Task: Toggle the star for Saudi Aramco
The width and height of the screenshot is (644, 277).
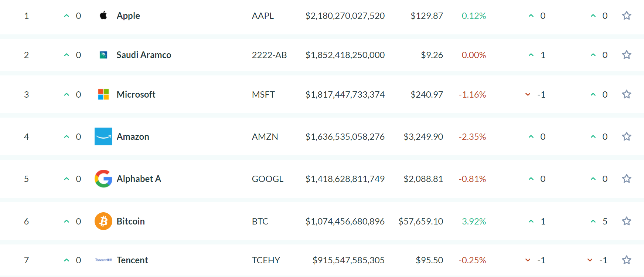Action: [x=626, y=55]
